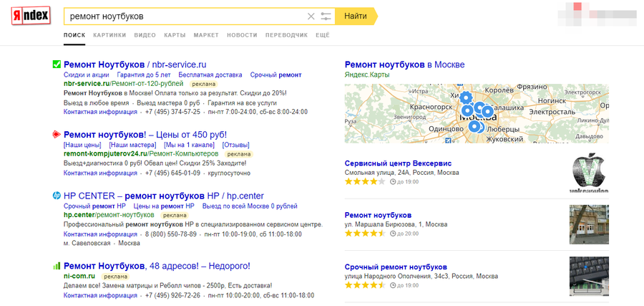Click the clock icon next to 'до 20:00'
The height and width of the screenshot is (306, 644).
(392, 234)
